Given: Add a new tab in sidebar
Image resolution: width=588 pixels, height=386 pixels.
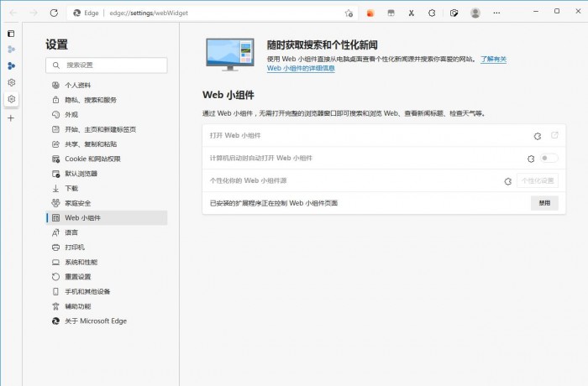Looking at the screenshot, I should (x=11, y=118).
